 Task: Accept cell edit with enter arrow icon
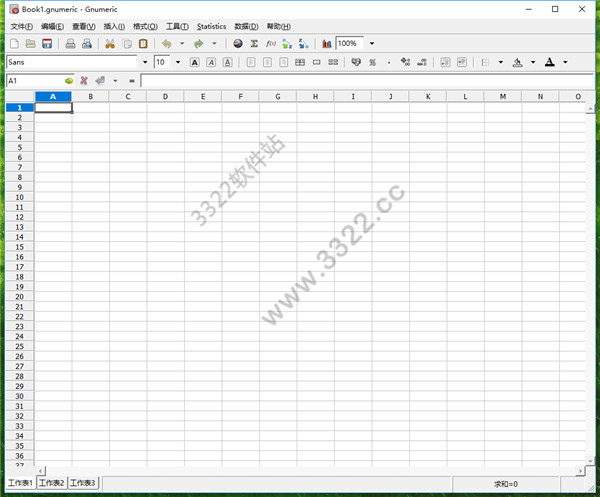pyautogui.click(x=100, y=81)
